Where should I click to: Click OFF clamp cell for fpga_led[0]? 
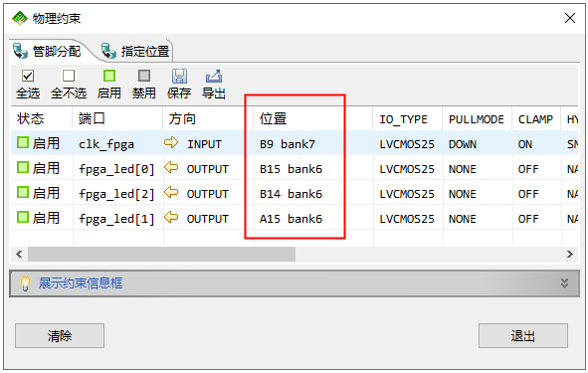point(536,169)
